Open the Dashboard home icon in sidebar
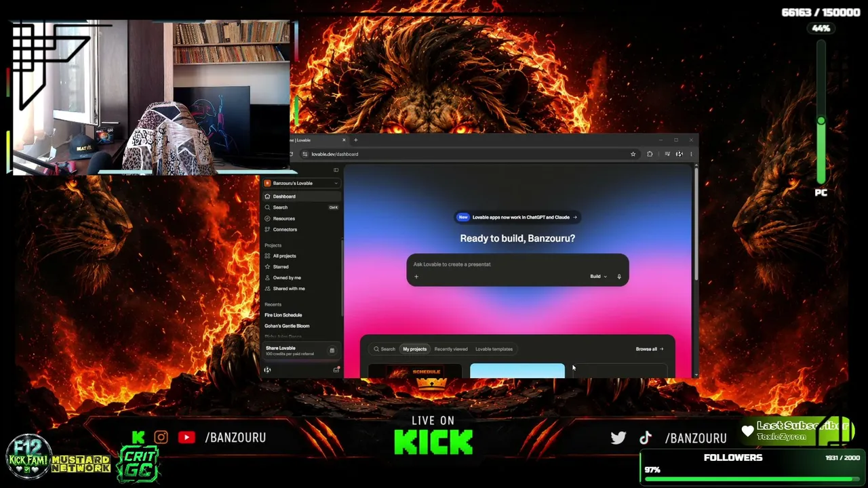Viewport: 868px width, 488px height. pyautogui.click(x=267, y=197)
